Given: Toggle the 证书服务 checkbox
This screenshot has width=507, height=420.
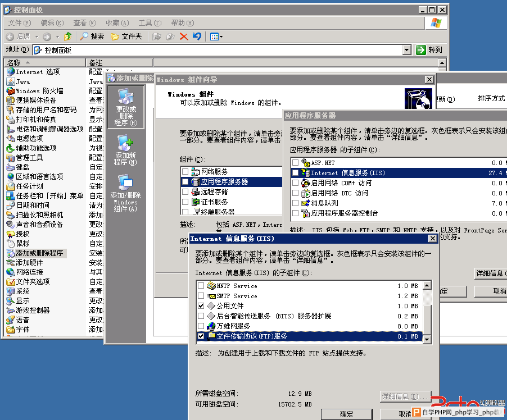Looking at the screenshot, I should click(185, 202).
